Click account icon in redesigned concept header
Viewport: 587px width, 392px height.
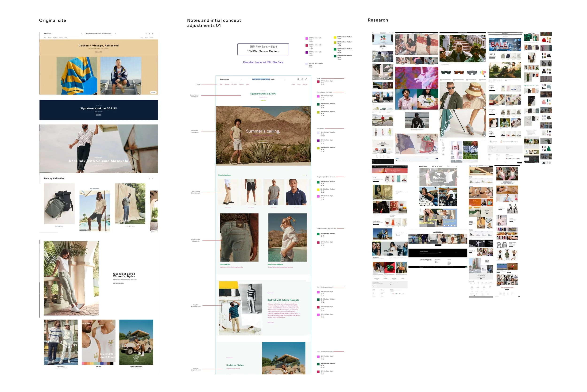click(302, 79)
